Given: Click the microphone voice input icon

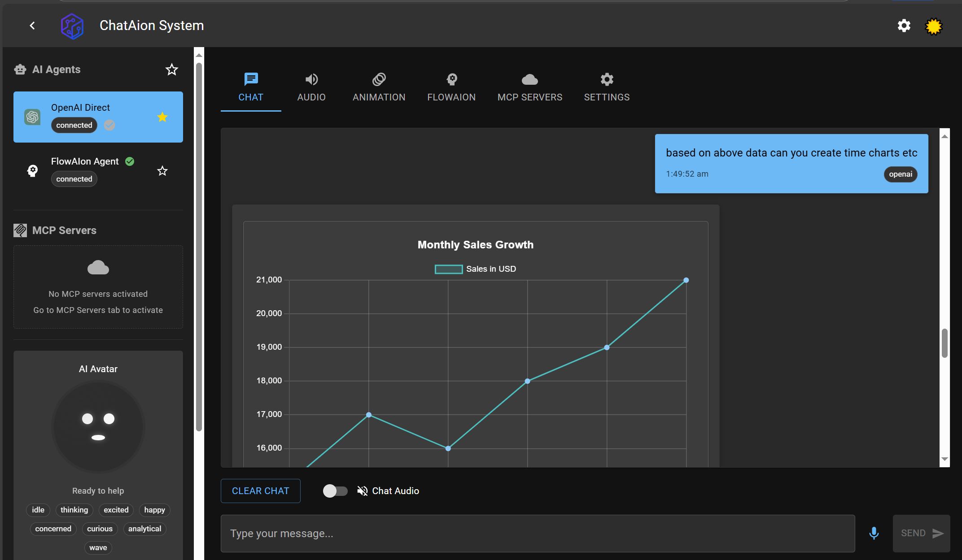Looking at the screenshot, I should (x=874, y=533).
